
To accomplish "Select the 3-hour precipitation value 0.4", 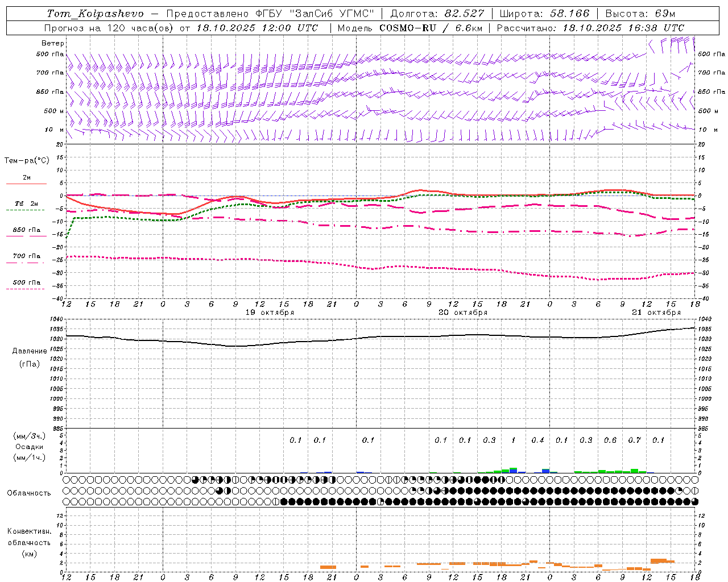I will [537, 440].
